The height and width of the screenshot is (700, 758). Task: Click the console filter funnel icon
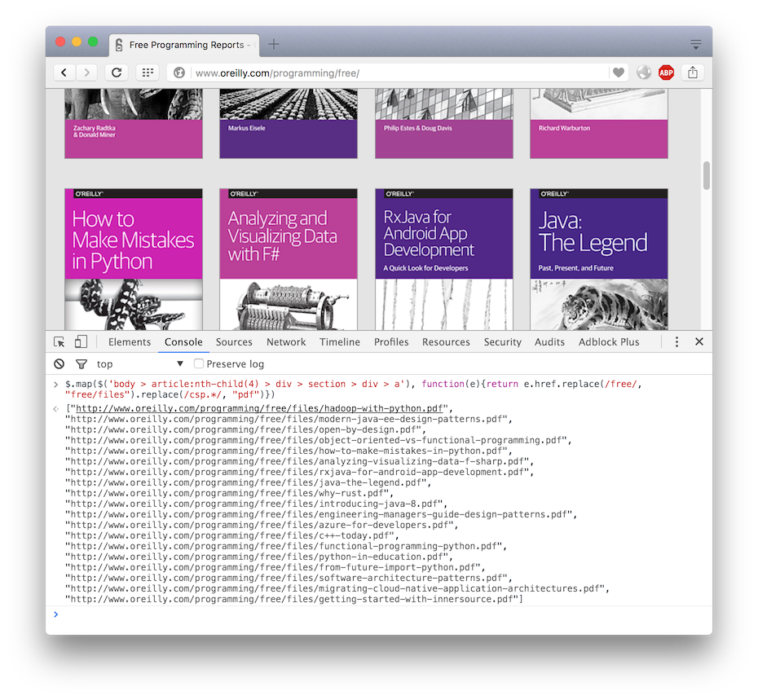82,364
